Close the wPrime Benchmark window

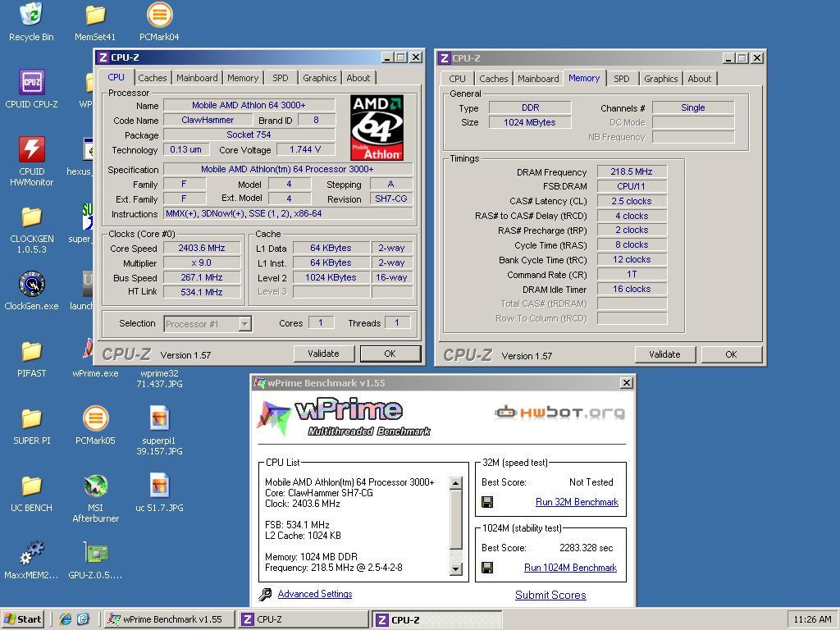click(x=626, y=383)
